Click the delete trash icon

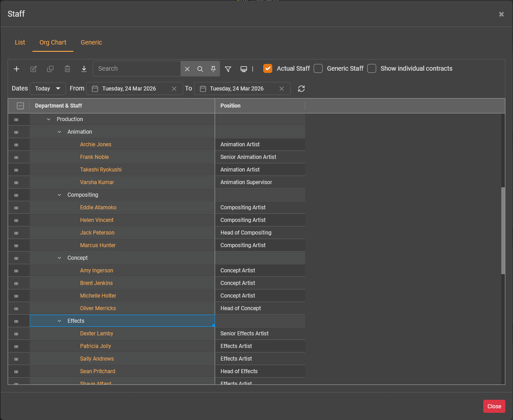click(x=67, y=69)
